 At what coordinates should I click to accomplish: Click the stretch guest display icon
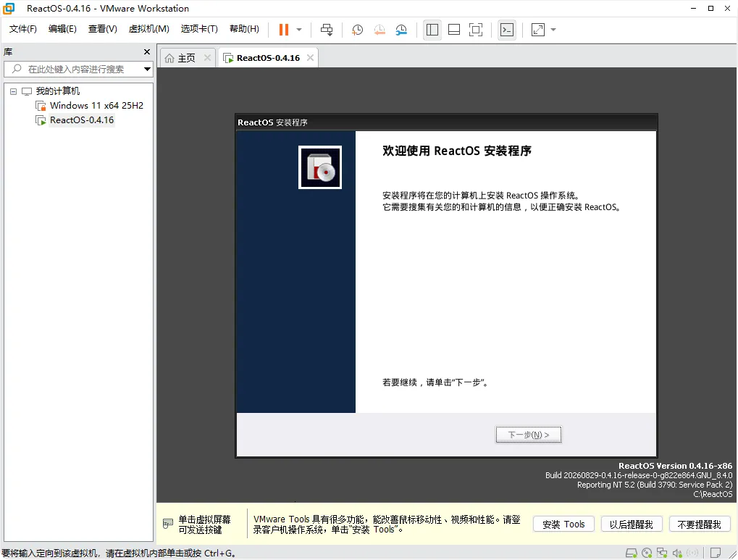(x=538, y=30)
